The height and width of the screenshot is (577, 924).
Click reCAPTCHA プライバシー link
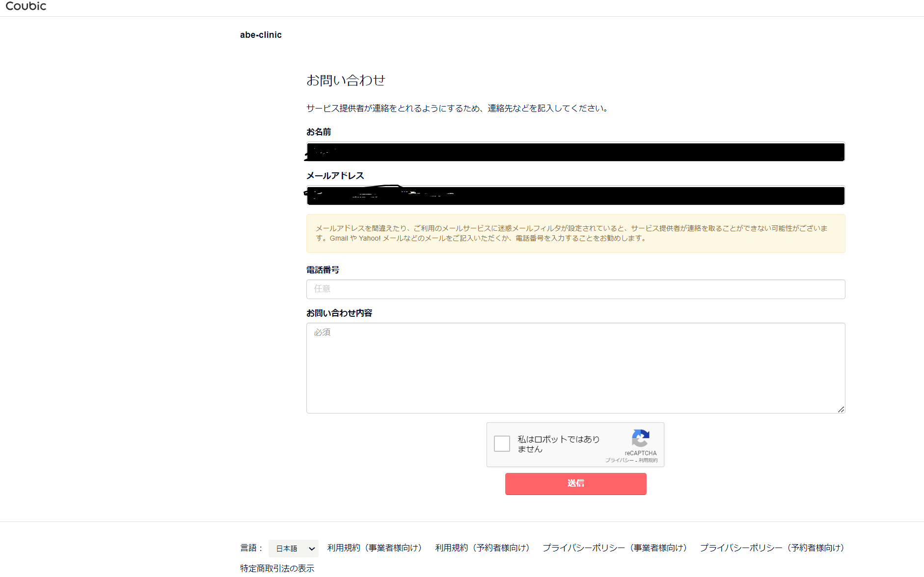point(619,460)
